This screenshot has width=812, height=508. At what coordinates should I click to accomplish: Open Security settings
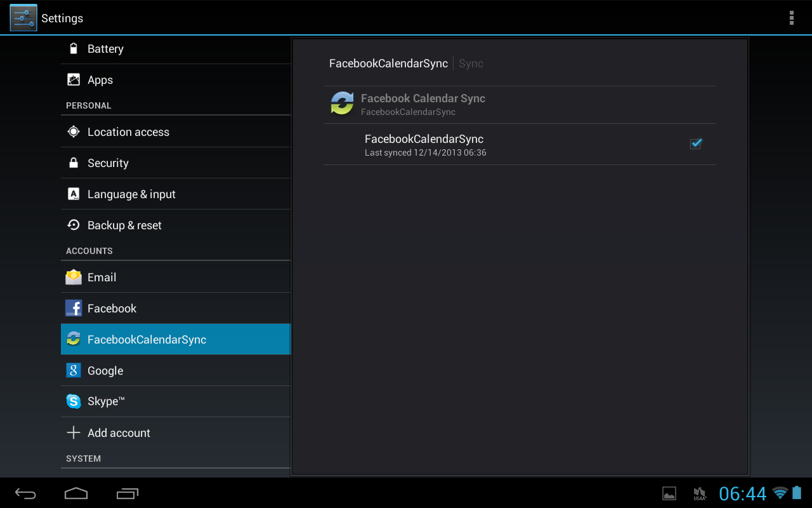click(176, 163)
